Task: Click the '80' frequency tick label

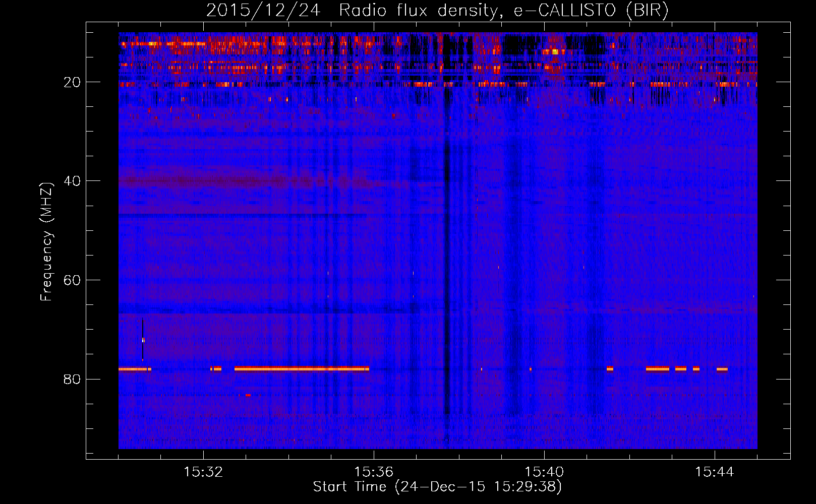Action: click(72, 379)
